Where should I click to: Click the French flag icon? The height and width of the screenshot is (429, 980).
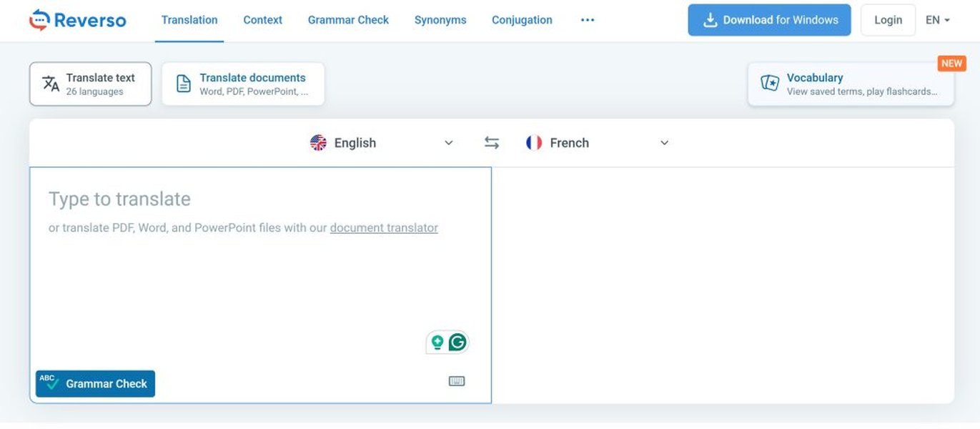pyautogui.click(x=533, y=142)
